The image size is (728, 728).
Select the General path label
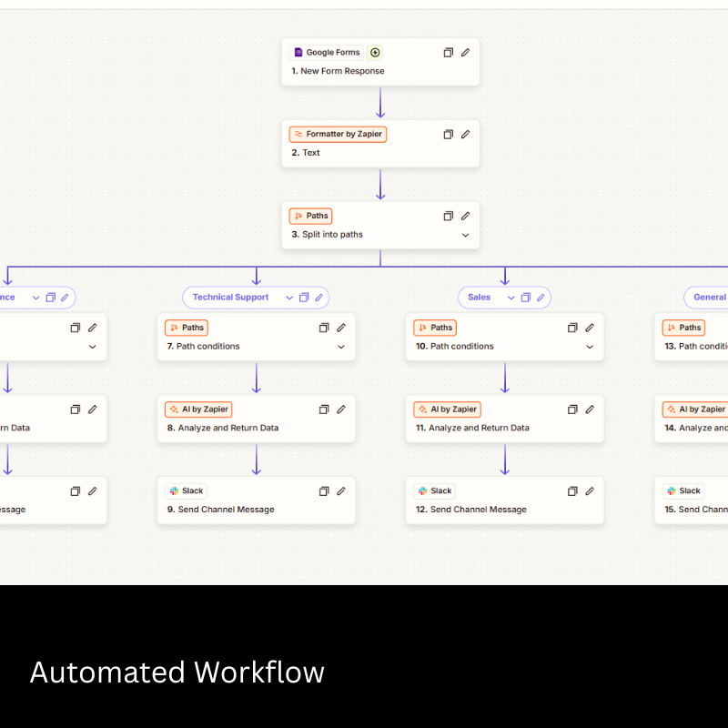pyautogui.click(x=710, y=298)
